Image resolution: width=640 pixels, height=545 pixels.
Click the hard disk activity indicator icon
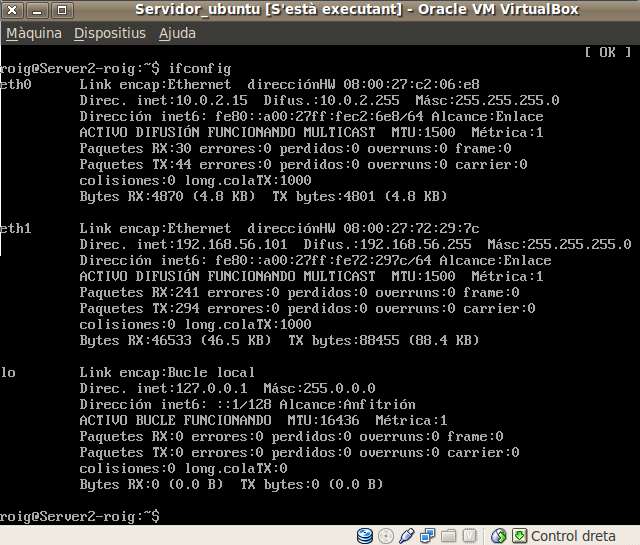point(364,535)
